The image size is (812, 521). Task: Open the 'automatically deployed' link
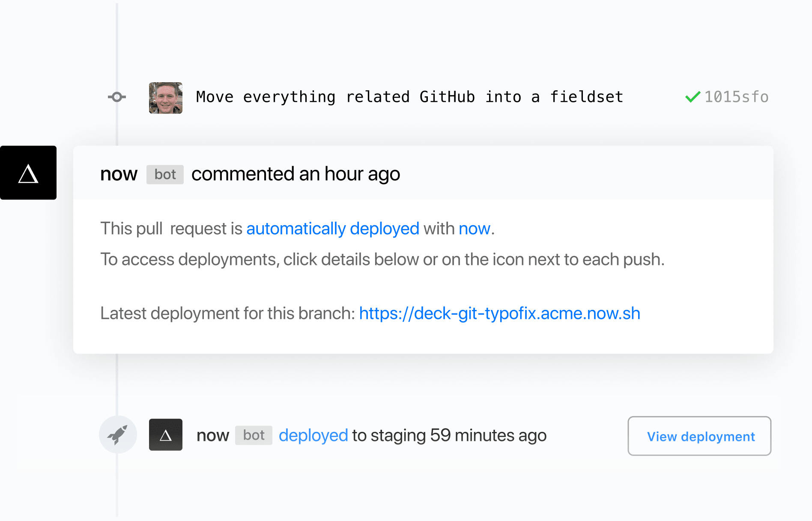click(x=332, y=229)
